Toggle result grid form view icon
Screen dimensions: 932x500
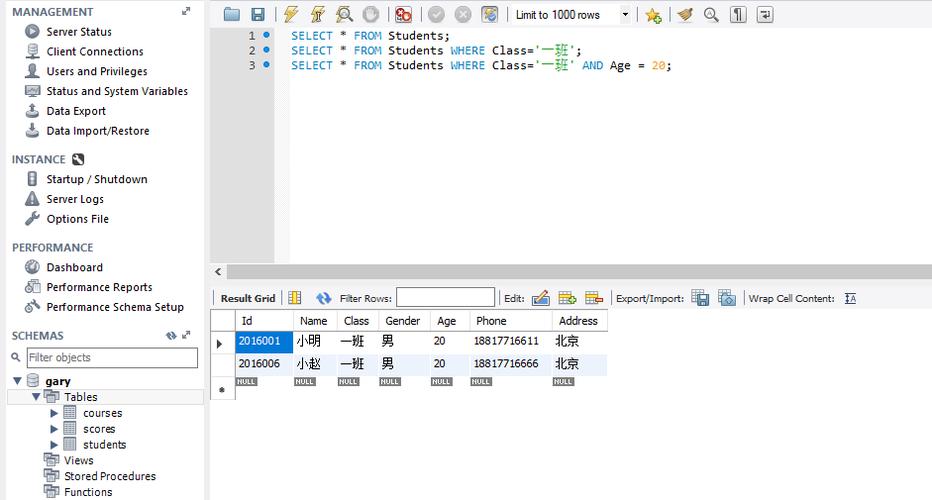click(x=295, y=298)
